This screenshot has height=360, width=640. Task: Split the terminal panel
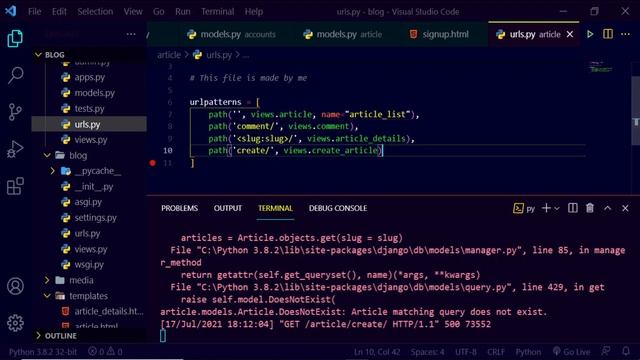pos(573,208)
